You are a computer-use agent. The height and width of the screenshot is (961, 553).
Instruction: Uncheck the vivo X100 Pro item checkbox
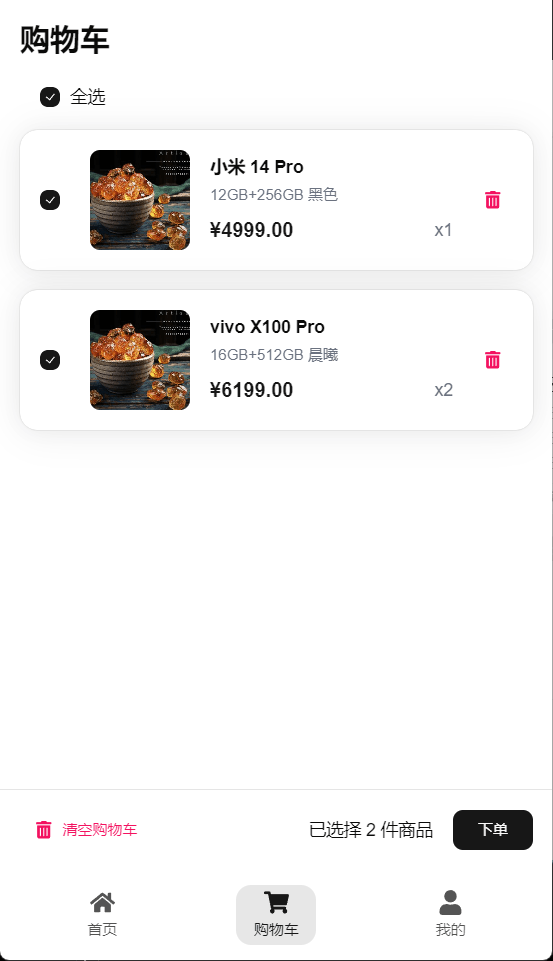50,360
